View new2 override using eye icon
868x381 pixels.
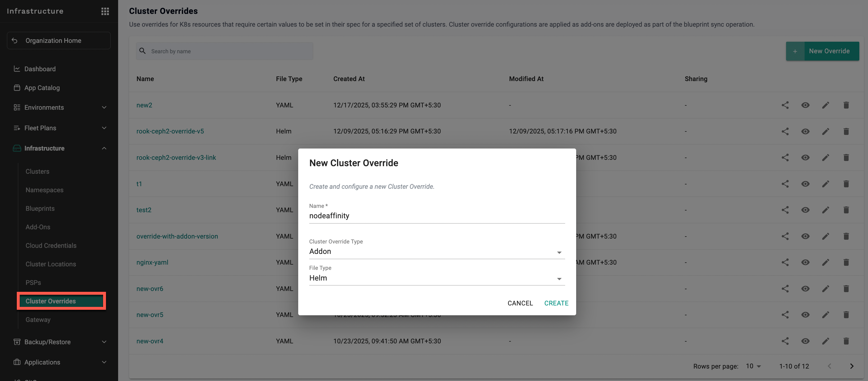[805, 105]
